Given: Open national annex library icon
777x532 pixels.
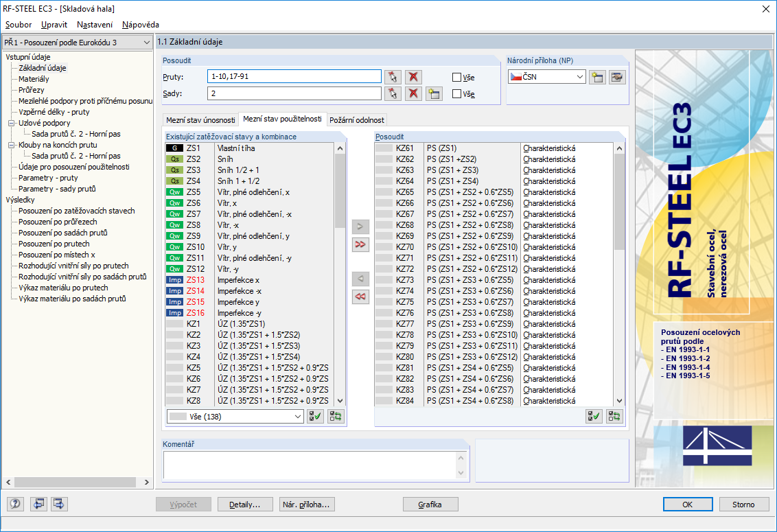Looking at the screenshot, I should (x=617, y=77).
